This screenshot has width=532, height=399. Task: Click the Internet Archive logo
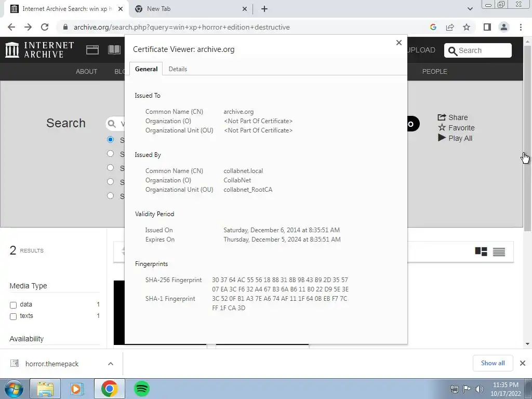39,50
